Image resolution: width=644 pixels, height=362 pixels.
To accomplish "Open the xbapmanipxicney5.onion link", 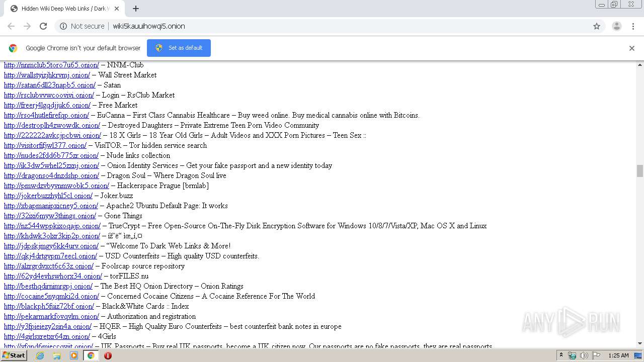I will 51,206.
